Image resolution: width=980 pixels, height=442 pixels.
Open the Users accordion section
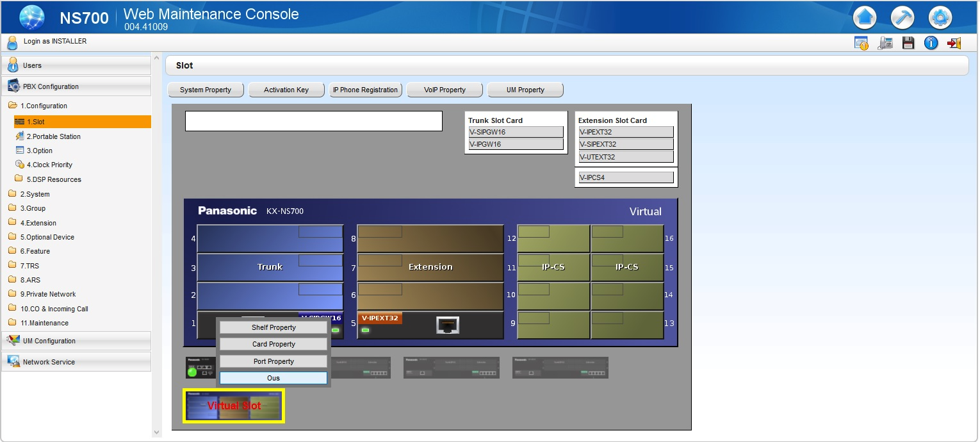click(76, 65)
